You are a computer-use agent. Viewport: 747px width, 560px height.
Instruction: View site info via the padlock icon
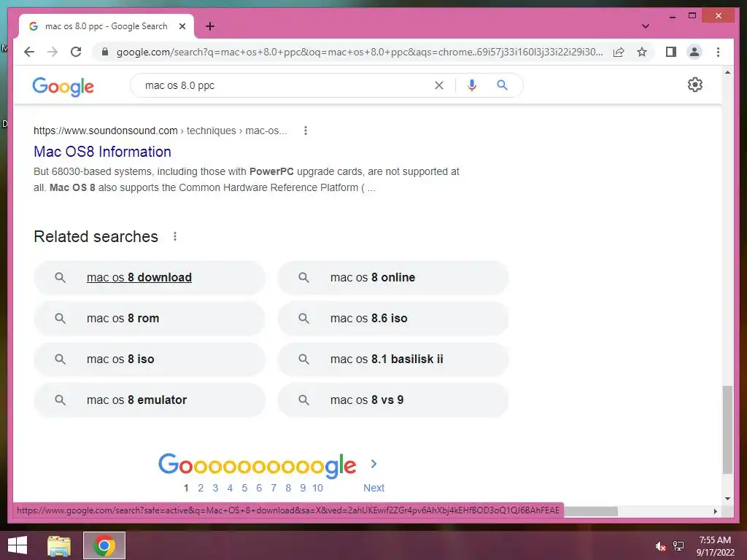click(x=105, y=52)
